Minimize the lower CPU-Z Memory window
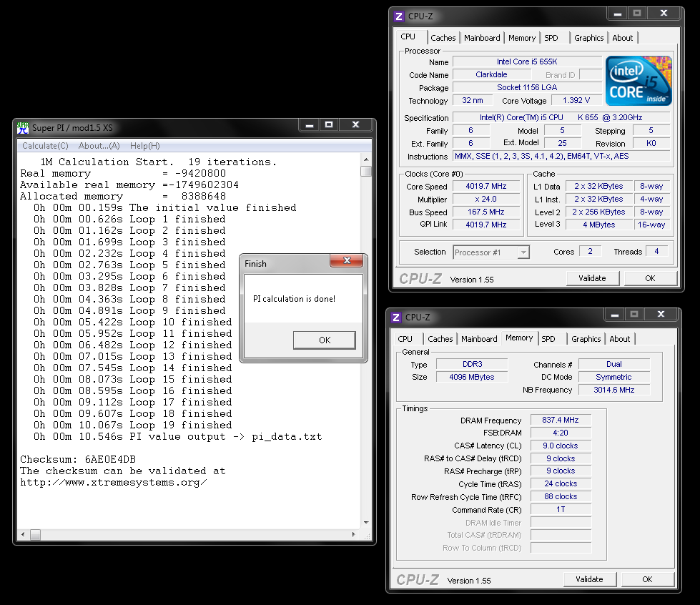 (x=615, y=315)
